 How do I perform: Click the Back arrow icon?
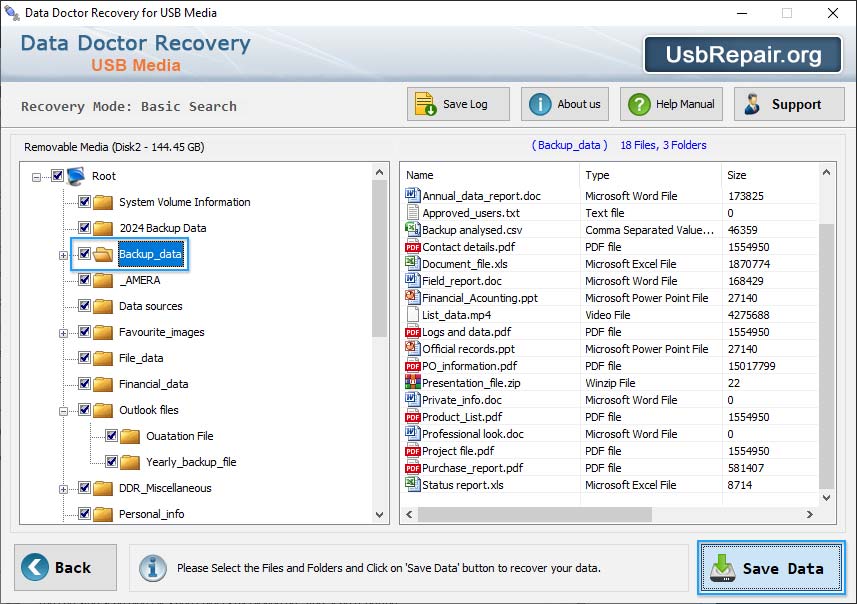[35, 567]
